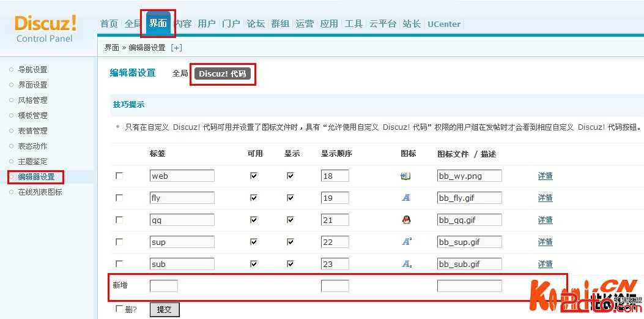Viewport: 644px width, 319px height.
Task: Toggle 显示 checkbox for sub tag
Action: (x=291, y=263)
